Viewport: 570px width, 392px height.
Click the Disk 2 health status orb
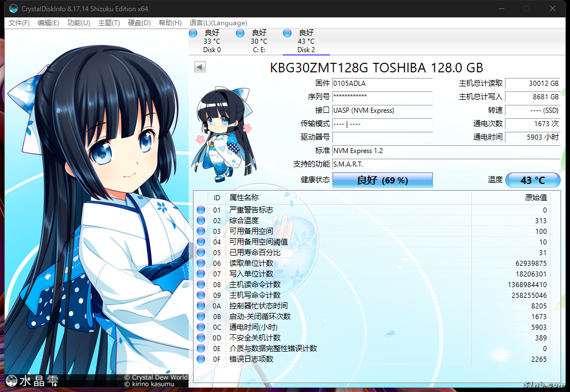tap(287, 34)
